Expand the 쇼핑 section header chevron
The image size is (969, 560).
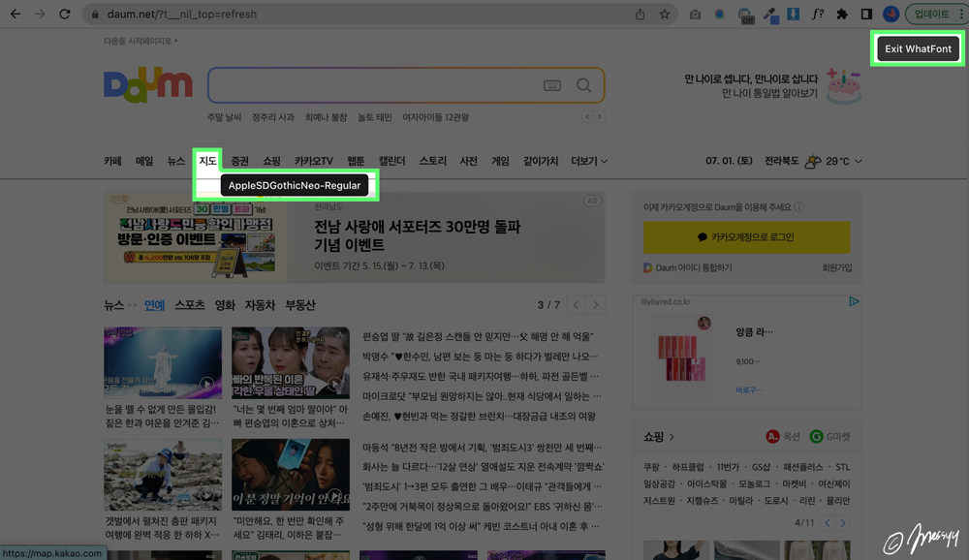click(x=672, y=437)
